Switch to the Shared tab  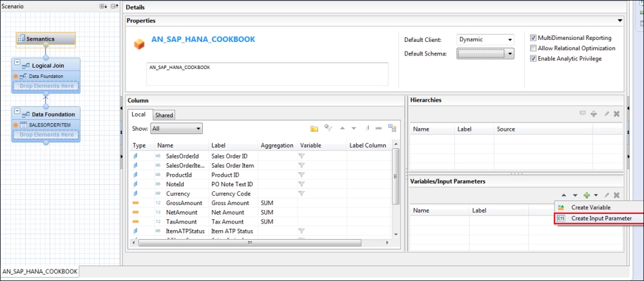pyautogui.click(x=164, y=115)
